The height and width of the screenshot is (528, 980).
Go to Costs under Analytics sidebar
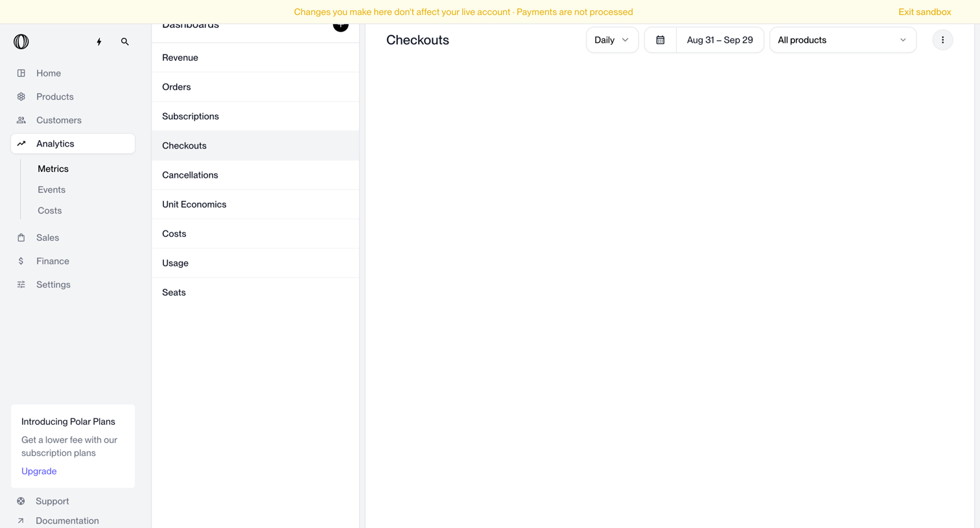pyautogui.click(x=50, y=210)
